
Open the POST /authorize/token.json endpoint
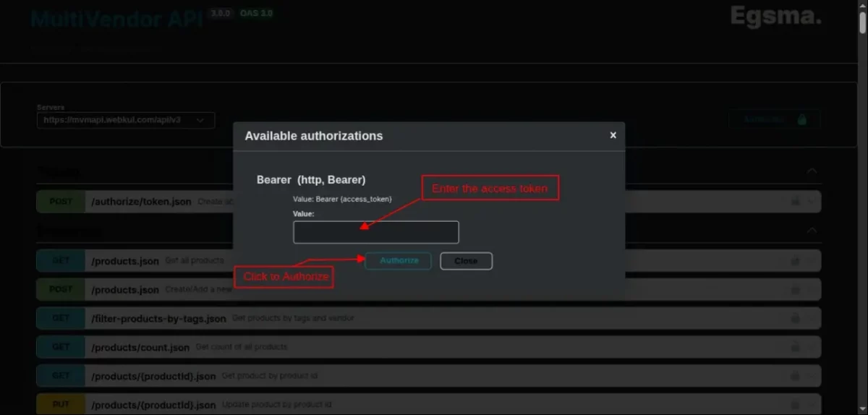pyautogui.click(x=142, y=202)
